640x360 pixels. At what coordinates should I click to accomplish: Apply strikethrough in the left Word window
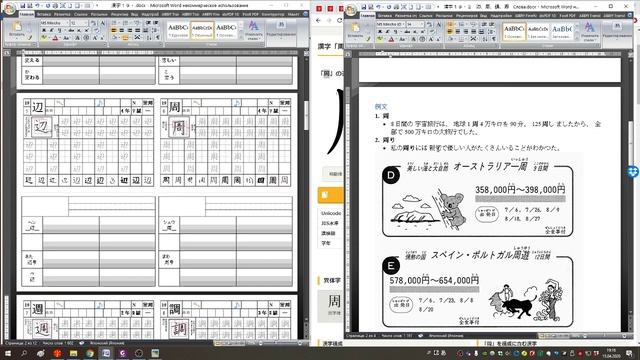point(71,30)
